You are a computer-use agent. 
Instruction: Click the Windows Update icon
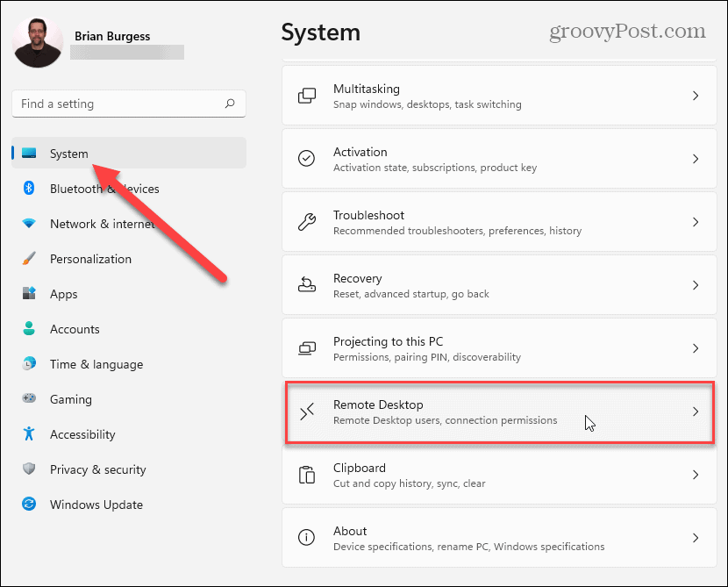(30, 505)
